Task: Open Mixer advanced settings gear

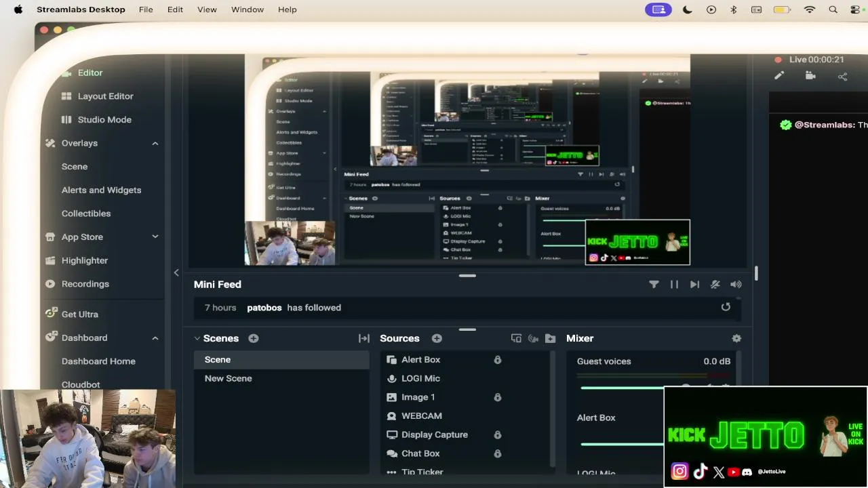Action: (x=736, y=338)
